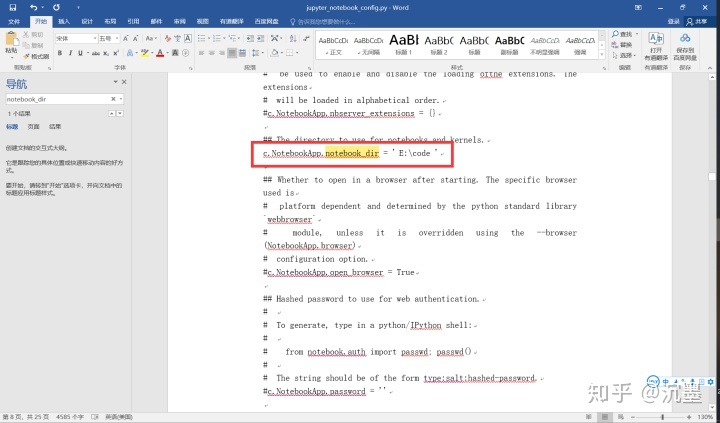
Task: Switch to the References (引用) tab
Action: 133,22
